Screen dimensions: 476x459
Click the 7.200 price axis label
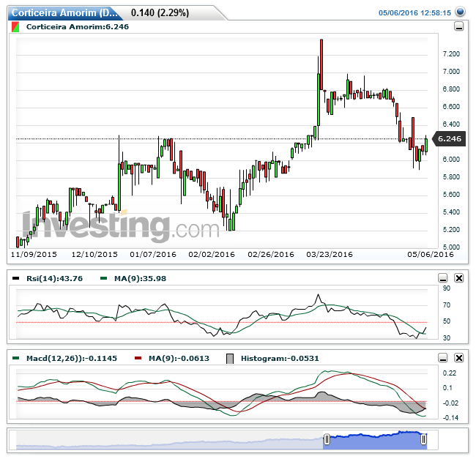point(451,54)
